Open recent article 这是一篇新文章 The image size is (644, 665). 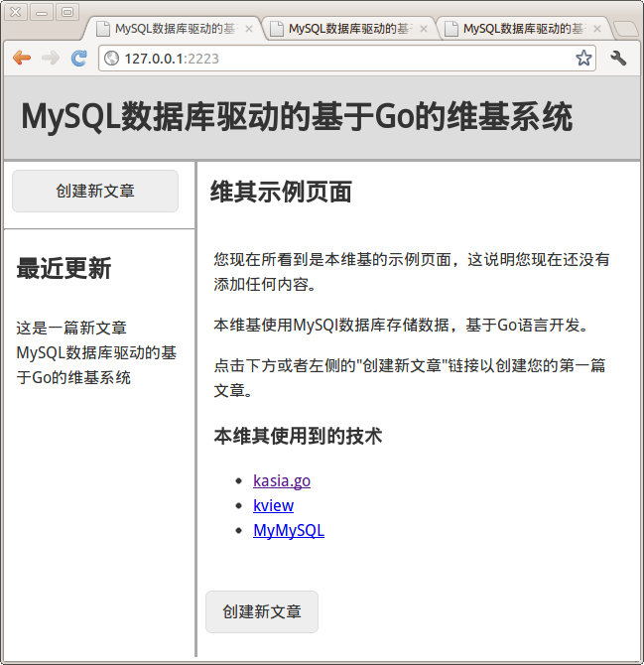click(x=71, y=328)
